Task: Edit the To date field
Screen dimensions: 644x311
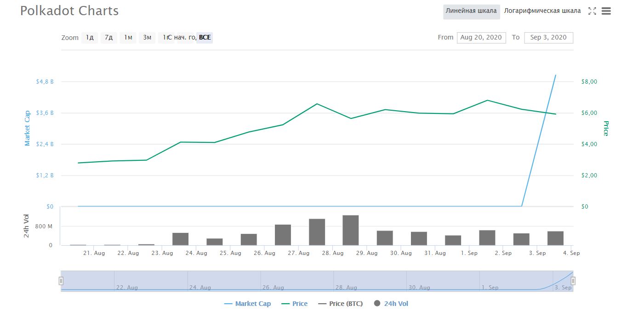Action: (548, 38)
